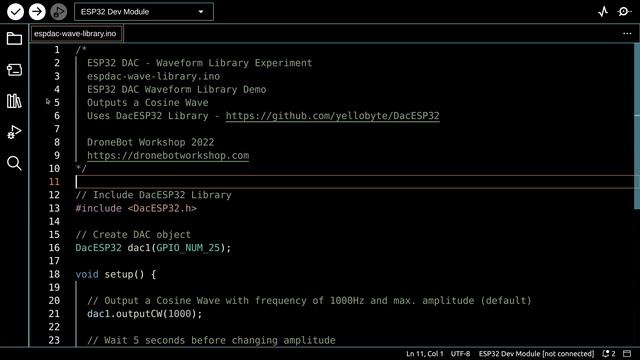This screenshot has width=640, height=360.
Task: Click the void setup() line
Action: coord(116,274)
